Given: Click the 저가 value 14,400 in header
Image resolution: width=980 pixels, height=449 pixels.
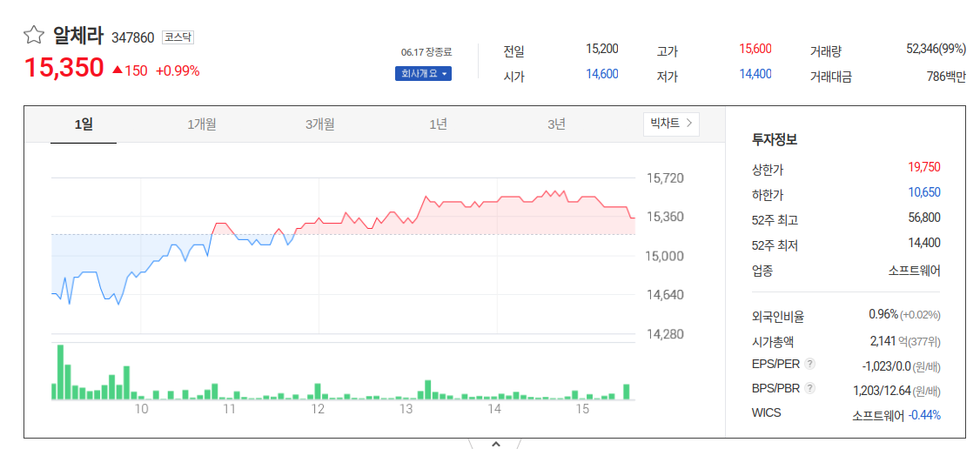Looking at the screenshot, I should [x=755, y=74].
